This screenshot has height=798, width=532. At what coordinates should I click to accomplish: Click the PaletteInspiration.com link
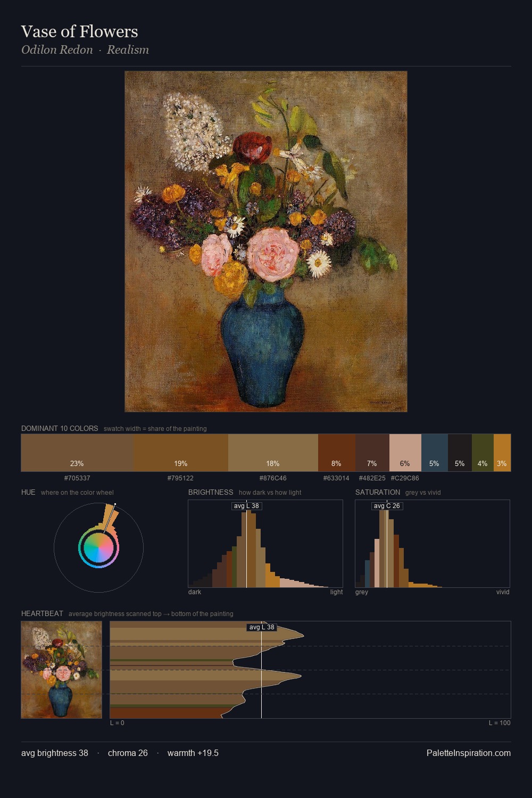pyautogui.click(x=469, y=753)
